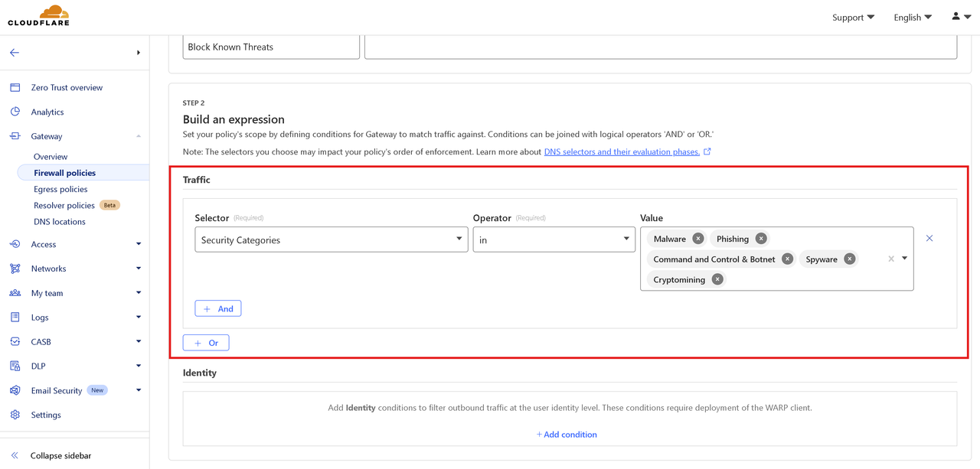Click the Gateway sidebar icon
The width and height of the screenshot is (980, 469).
click(15, 136)
